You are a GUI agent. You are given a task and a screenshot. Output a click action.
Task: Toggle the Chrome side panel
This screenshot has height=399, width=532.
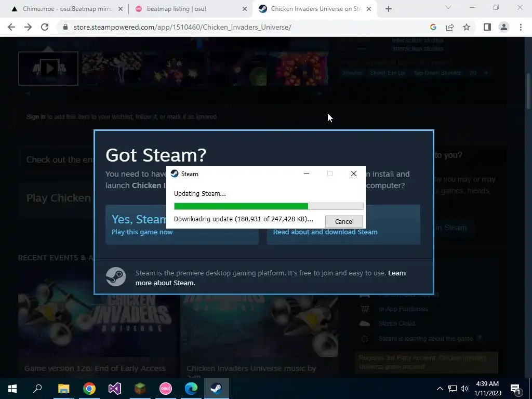tap(487, 27)
